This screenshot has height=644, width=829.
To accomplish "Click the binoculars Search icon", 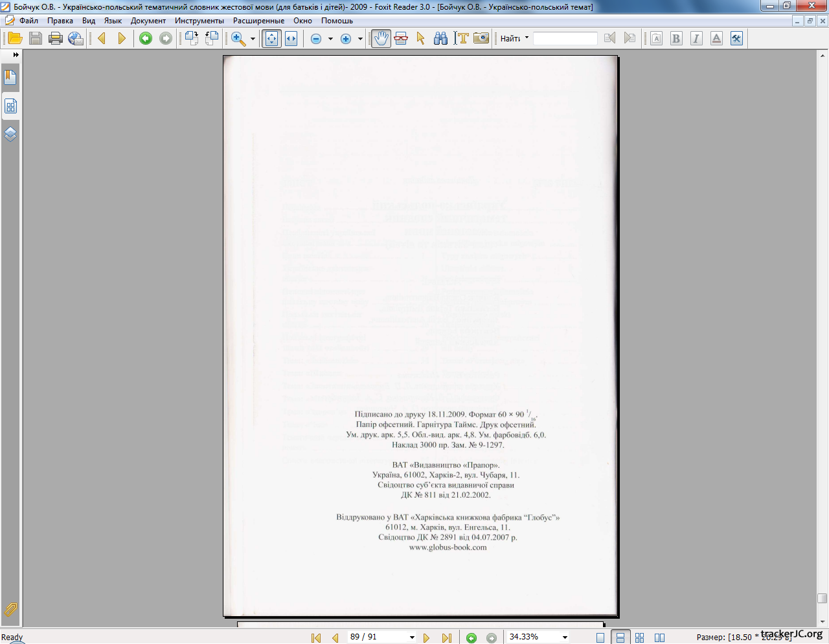I will point(440,39).
